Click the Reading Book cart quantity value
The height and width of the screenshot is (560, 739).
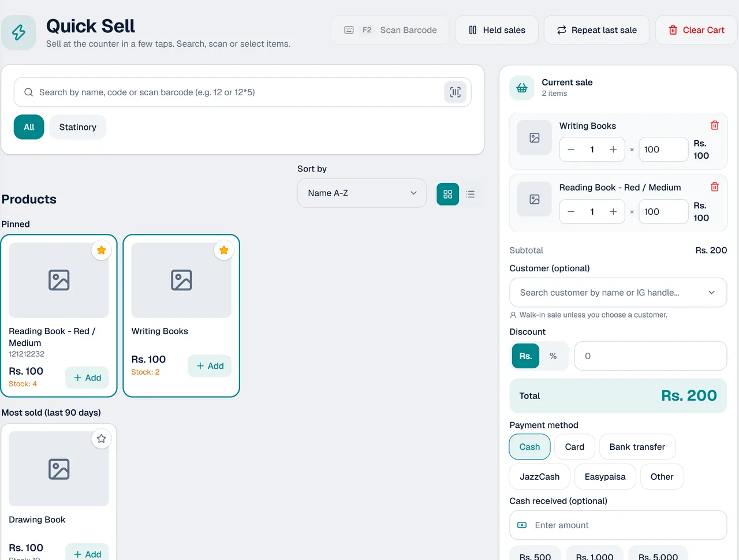click(x=592, y=212)
